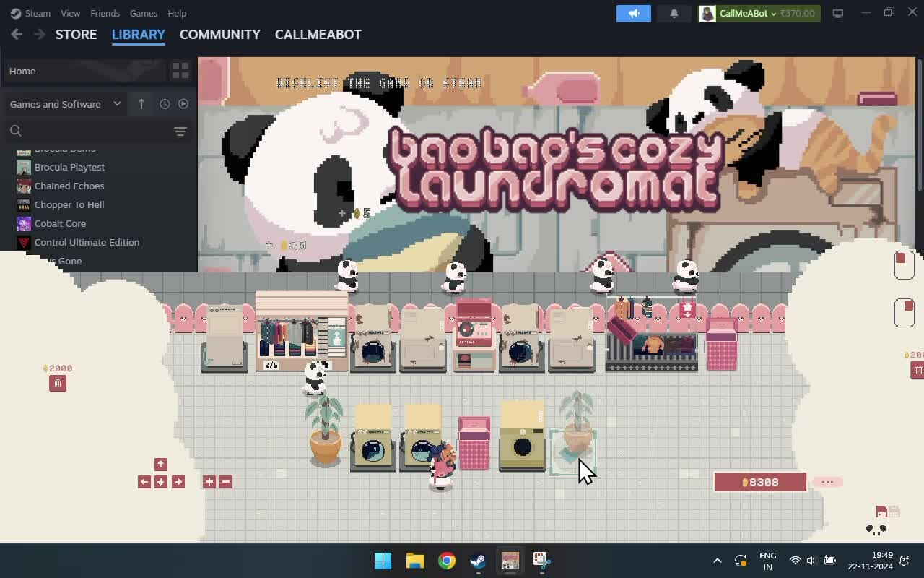Viewport: 924px width, 578px height.
Task: Click the three-dots button beside coins
Action: 827,482
